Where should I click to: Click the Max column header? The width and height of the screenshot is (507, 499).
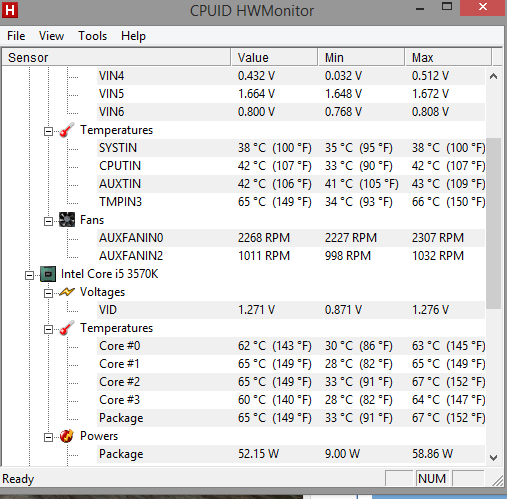tap(448, 57)
